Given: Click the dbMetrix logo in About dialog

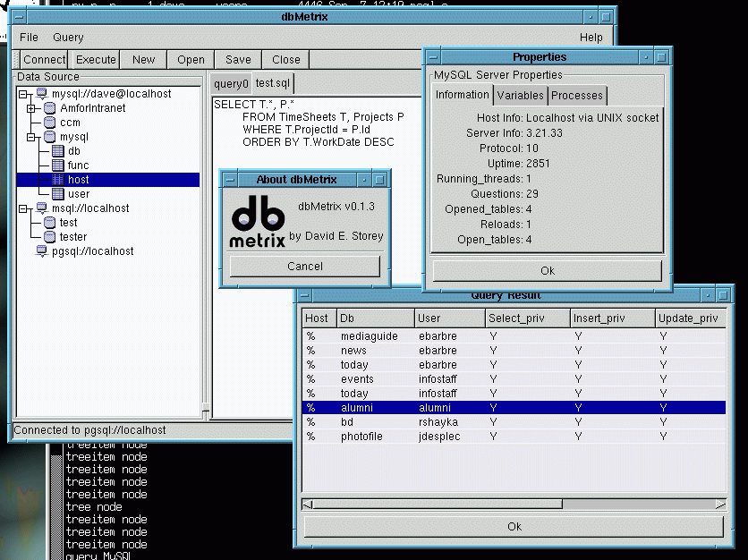Looking at the screenshot, I should pos(258,222).
